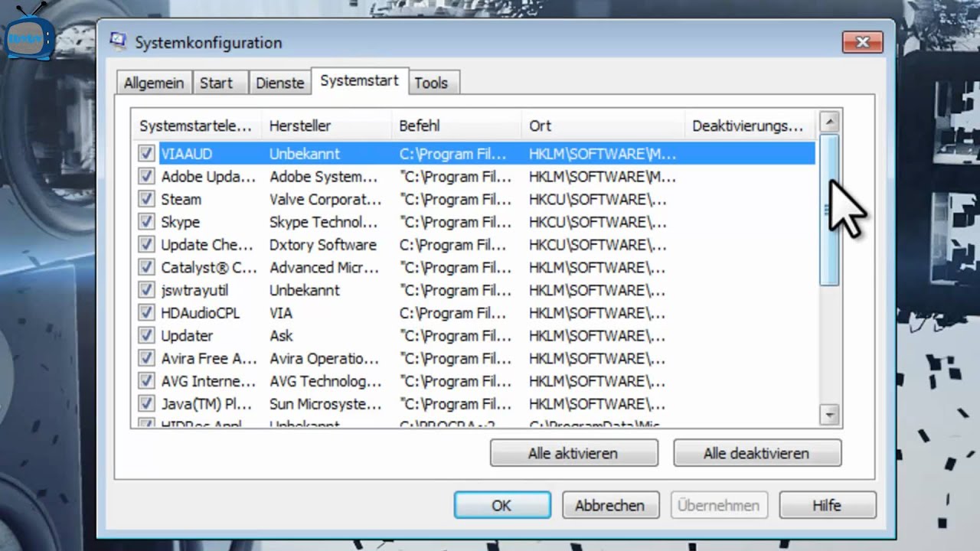Uncheck the Adobe Upda... startup entry

point(146,177)
